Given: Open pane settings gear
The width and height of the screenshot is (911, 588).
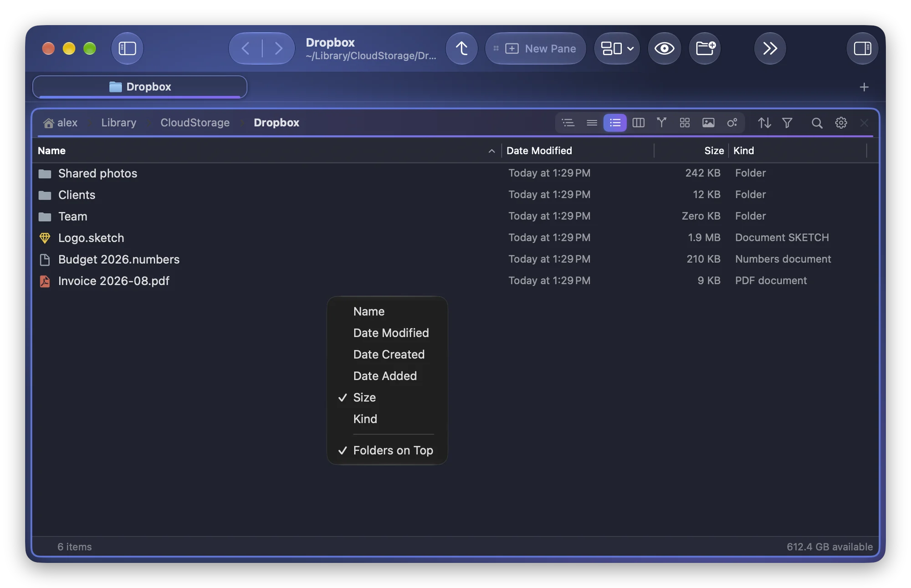Looking at the screenshot, I should coord(841,123).
